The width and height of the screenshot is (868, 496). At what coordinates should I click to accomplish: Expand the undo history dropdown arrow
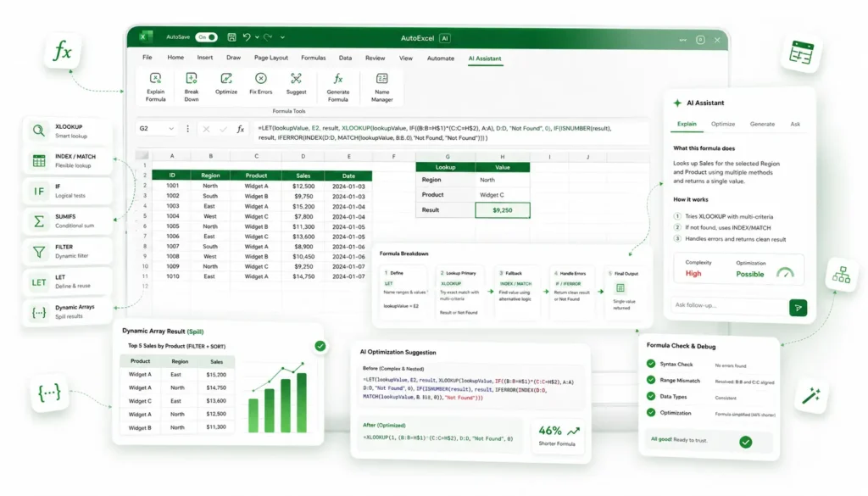coord(257,37)
